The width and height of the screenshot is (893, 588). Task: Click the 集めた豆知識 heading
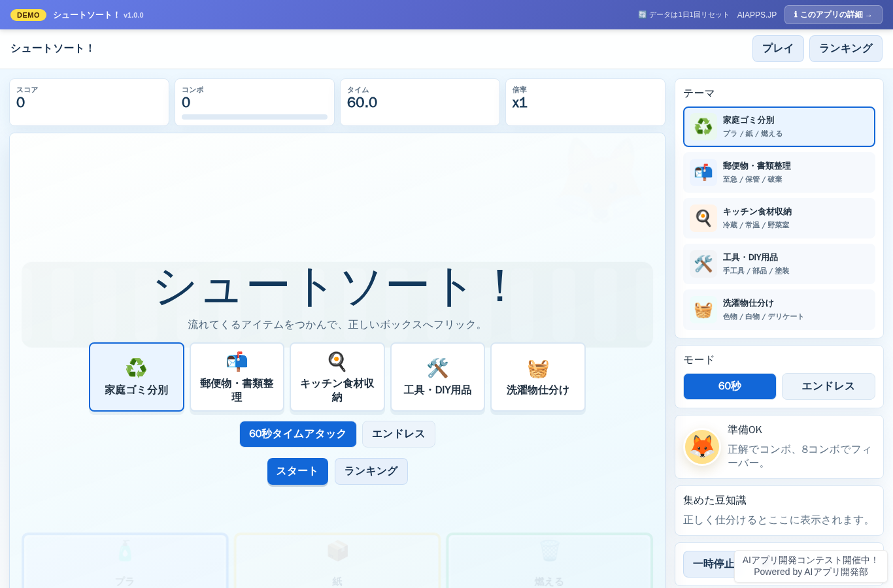pos(715,500)
